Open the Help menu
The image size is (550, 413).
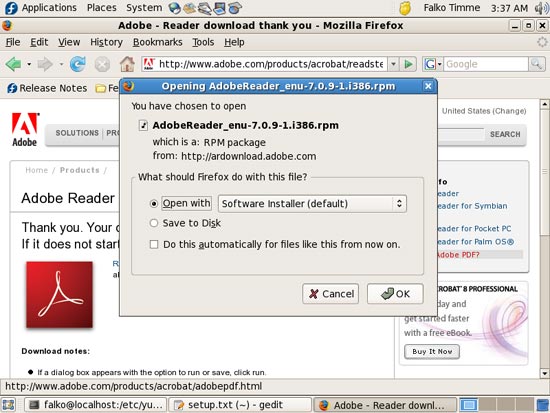234,42
